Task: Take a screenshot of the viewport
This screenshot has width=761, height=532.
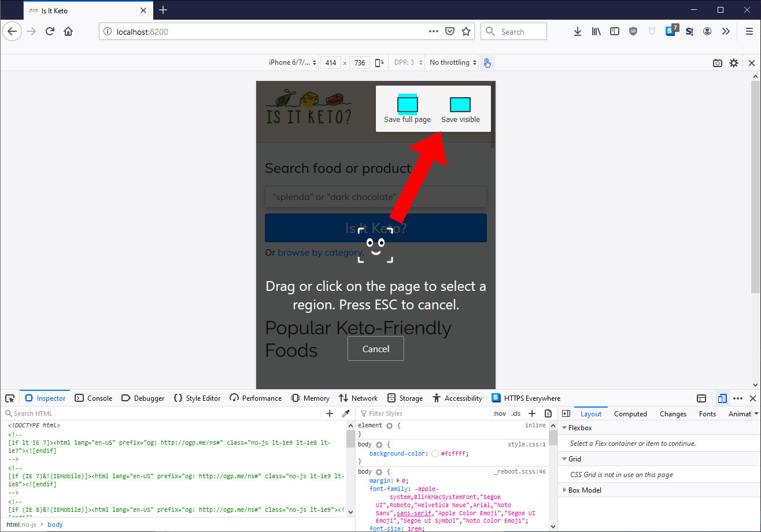Action: (x=718, y=63)
